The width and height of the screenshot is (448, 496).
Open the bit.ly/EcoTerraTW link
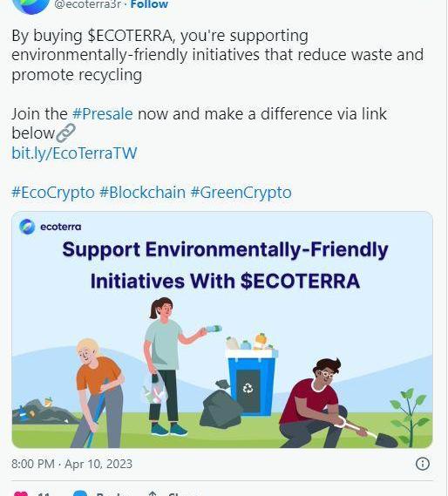click(x=74, y=153)
